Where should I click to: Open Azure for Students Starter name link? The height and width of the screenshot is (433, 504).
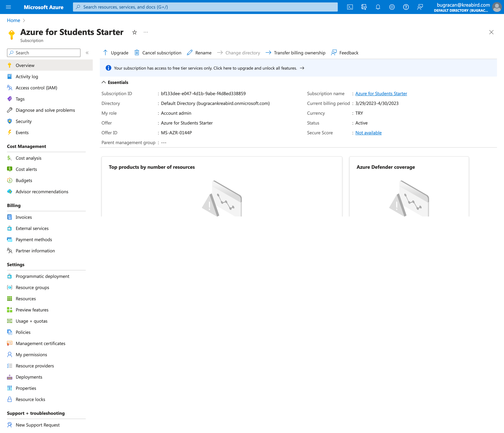click(x=381, y=94)
